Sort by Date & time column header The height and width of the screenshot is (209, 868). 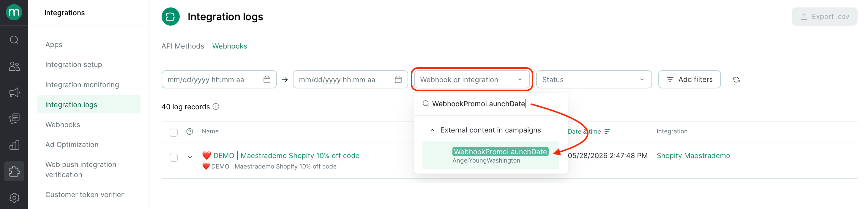(584, 131)
